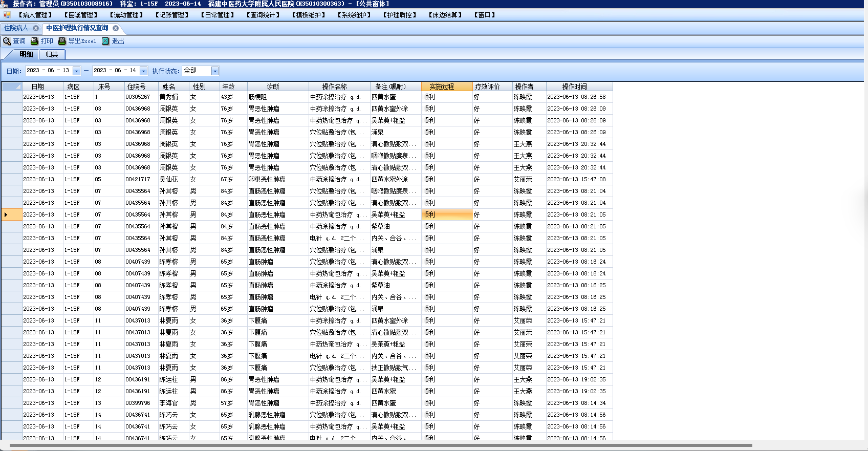Open the 流动管理 menu
868x451 pixels.
point(126,15)
